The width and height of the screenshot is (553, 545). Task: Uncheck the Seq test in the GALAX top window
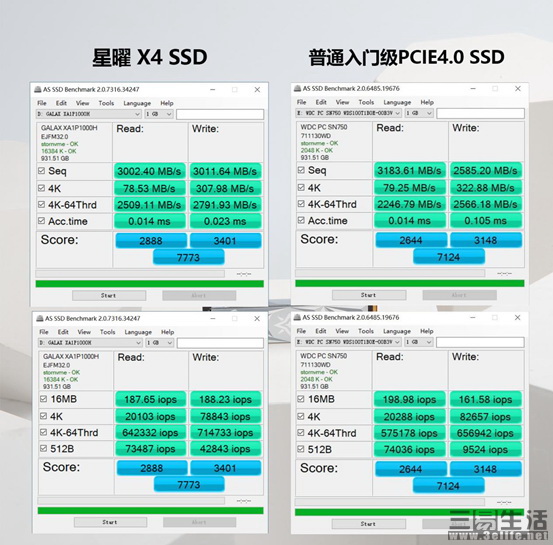pos(42,171)
